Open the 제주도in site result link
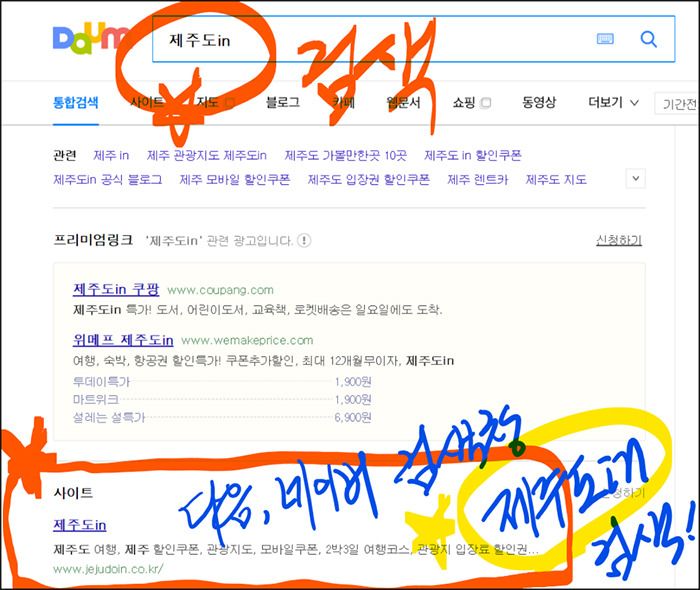The image size is (700, 590). click(79, 525)
